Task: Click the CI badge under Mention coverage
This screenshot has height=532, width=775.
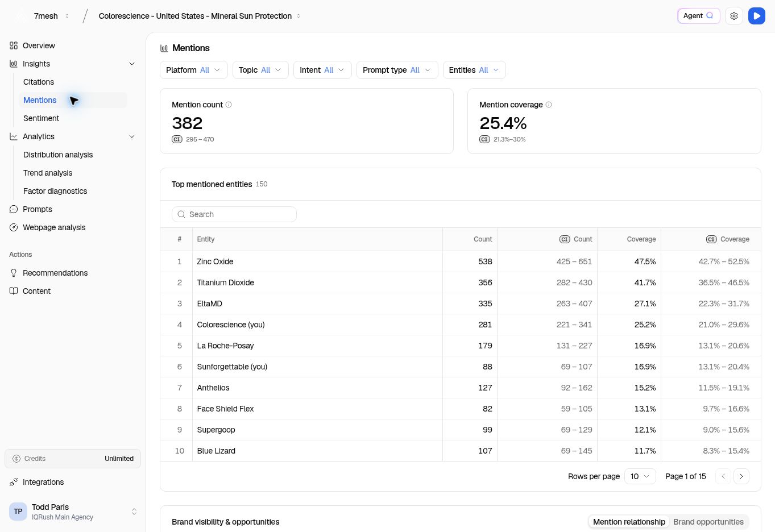Action: pos(484,139)
